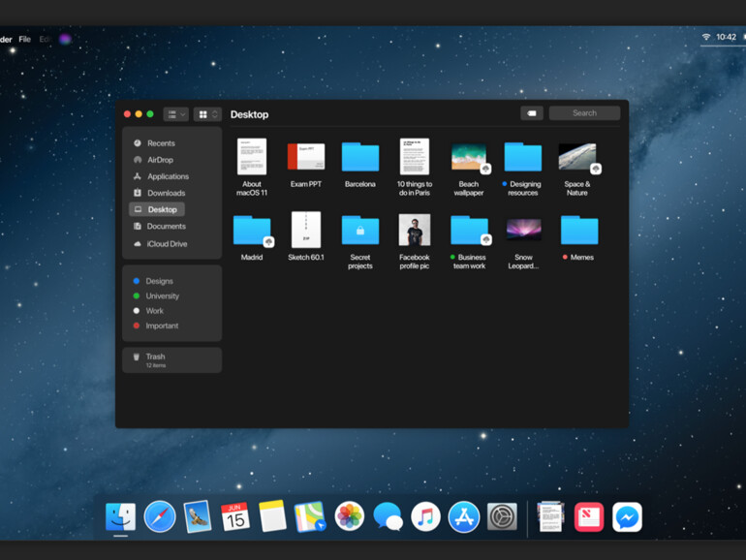The height and width of the screenshot is (560, 746).
Task: Open App Store from the dock
Action: point(464,516)
